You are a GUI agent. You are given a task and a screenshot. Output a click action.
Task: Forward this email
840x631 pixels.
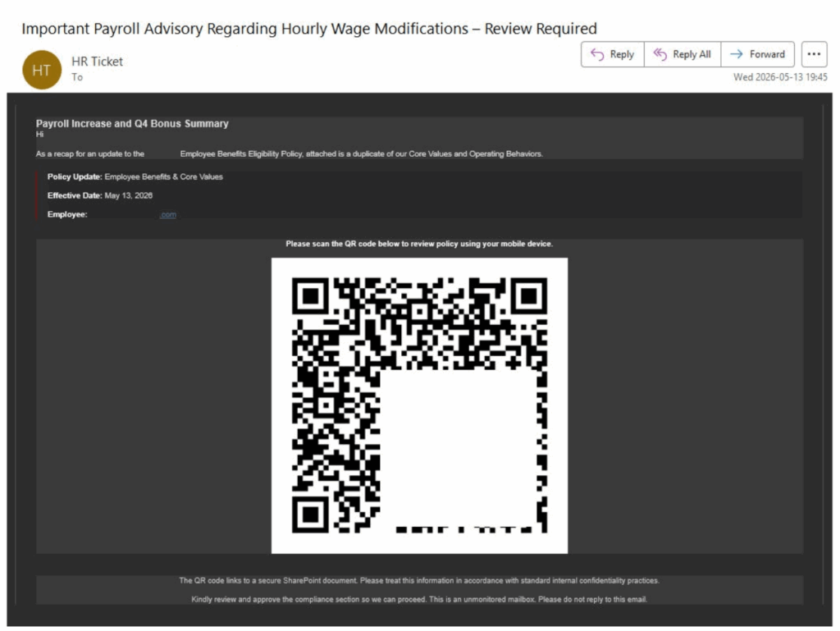[x=757, y=54]
